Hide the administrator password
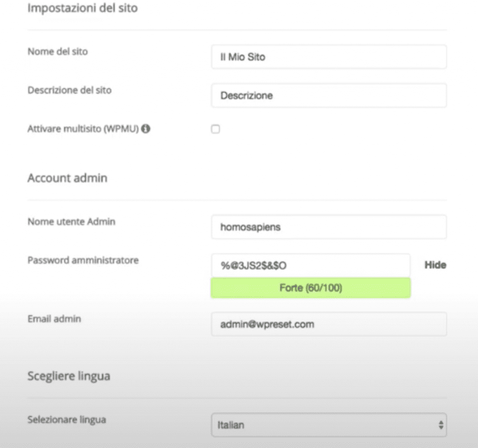Image resolution: width=478 pixels, height=448 pixels. [x=436, y=265]
